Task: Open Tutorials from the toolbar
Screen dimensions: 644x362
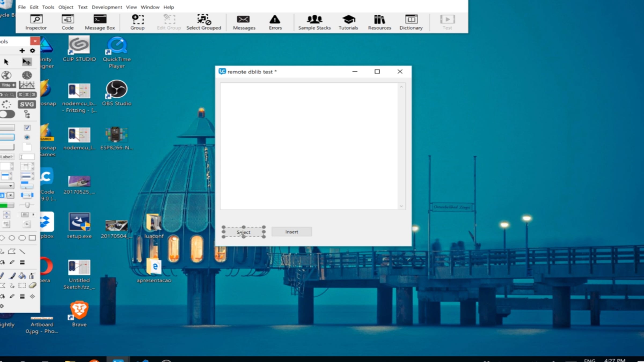Action: (x=348, y=22)
